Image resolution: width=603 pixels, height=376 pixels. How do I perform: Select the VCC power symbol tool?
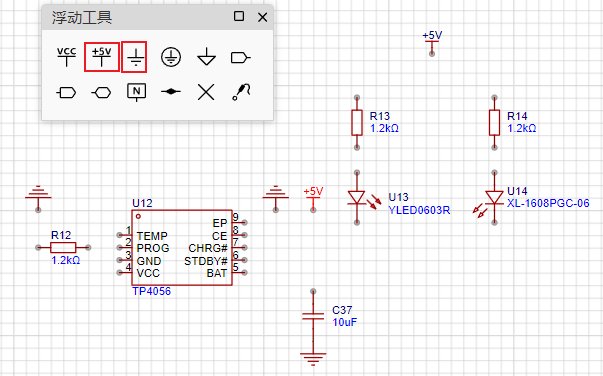pyautogui.click(x=67, y=57)
